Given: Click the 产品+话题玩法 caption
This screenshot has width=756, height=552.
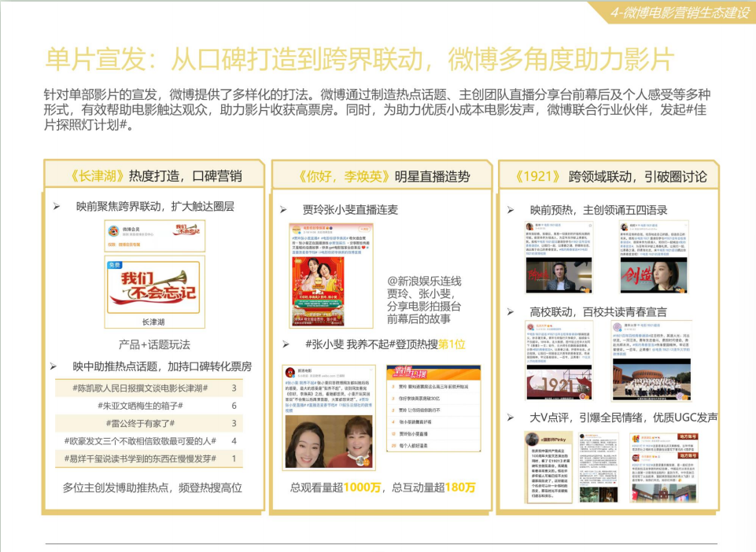Looking at the screenshot, I should (154, 344).
